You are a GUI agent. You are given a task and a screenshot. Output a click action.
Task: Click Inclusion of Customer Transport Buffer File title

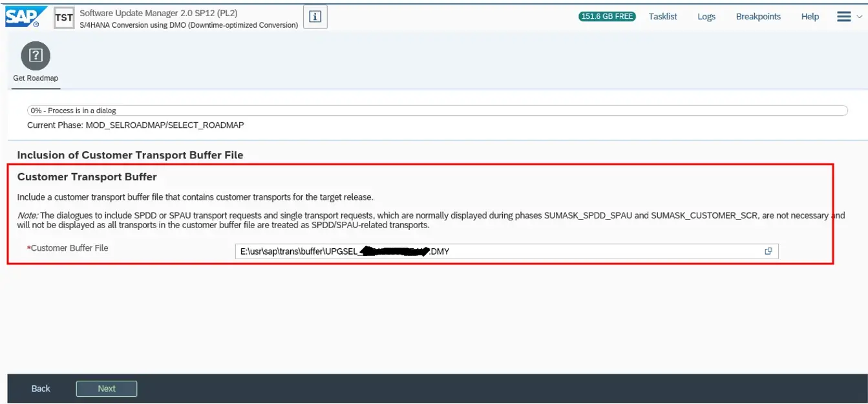coord(130,155)
